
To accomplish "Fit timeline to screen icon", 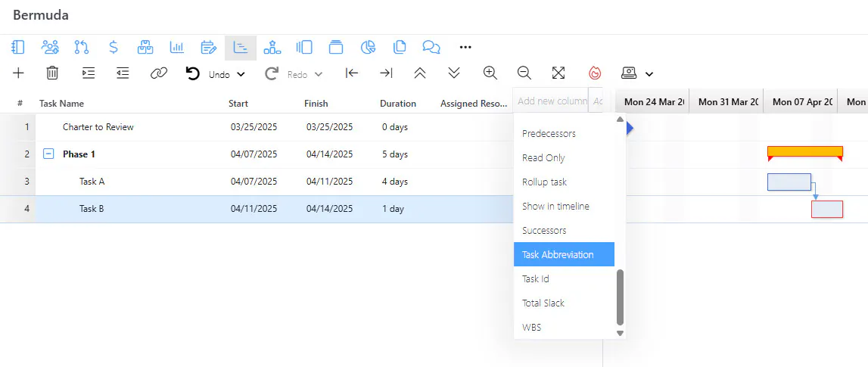I will (x=558, y=73).
